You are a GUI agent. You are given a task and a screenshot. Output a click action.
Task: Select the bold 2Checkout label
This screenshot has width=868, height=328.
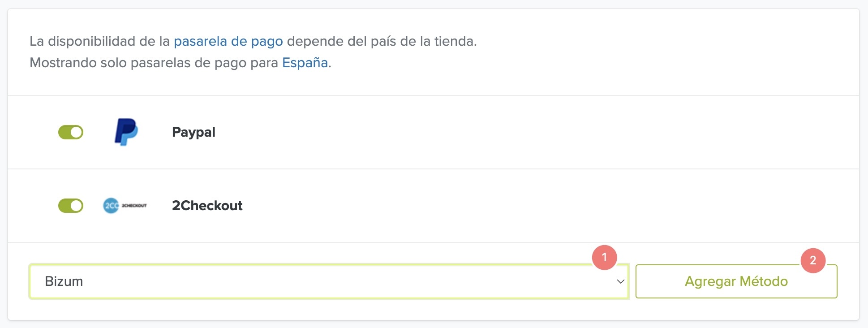click(207, 206)
